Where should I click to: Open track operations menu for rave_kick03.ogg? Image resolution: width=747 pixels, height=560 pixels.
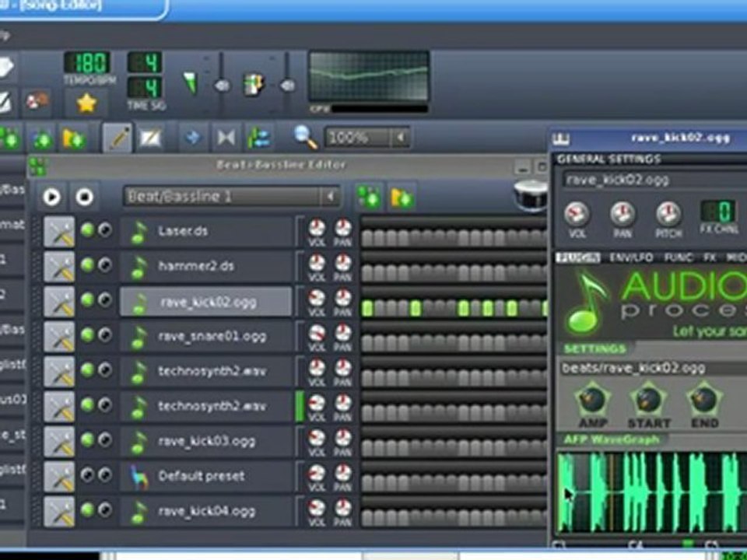60,442
